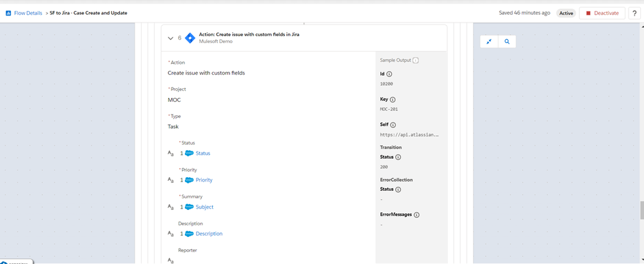The image size is (644, 264).
Task: Click the Jira diamond icon in step 6
Action: [x=190, y=38]
